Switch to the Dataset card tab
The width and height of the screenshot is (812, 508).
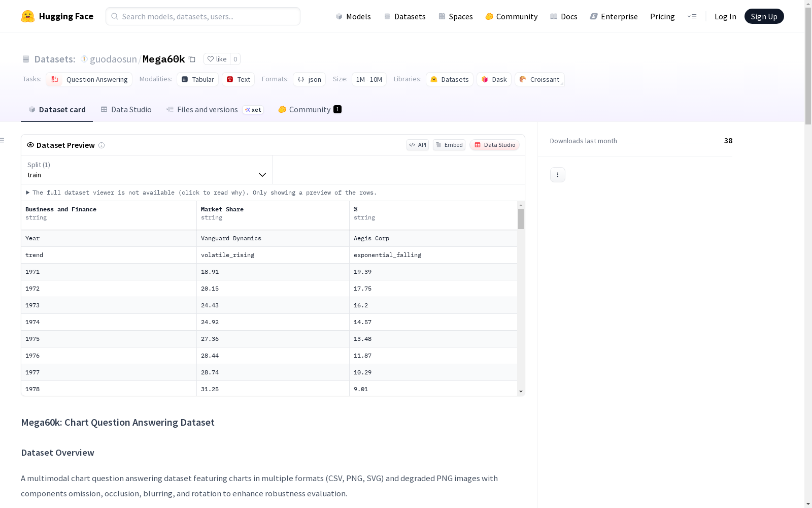pyautogui.click(x=57, y=110)
